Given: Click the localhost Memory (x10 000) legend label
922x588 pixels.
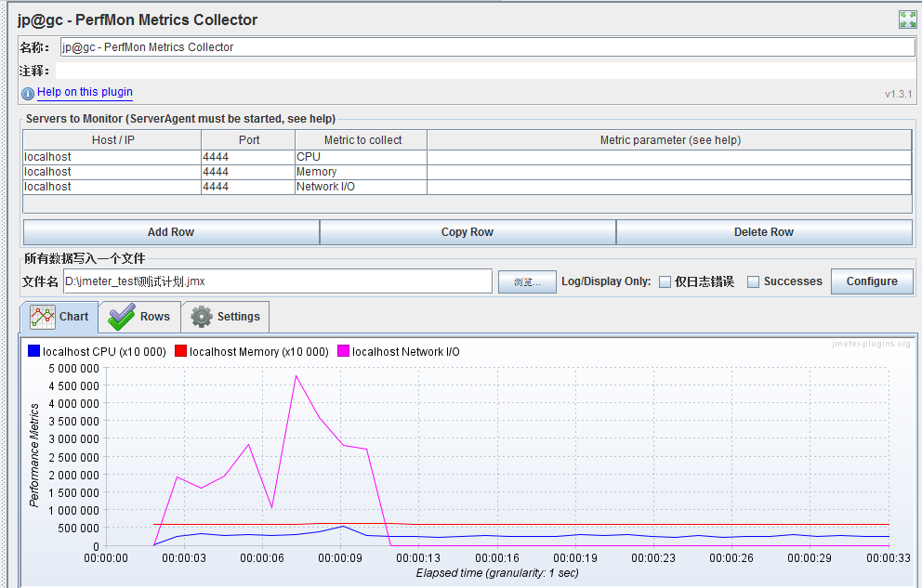Looking at the screenshot, I should coord(258,352).
